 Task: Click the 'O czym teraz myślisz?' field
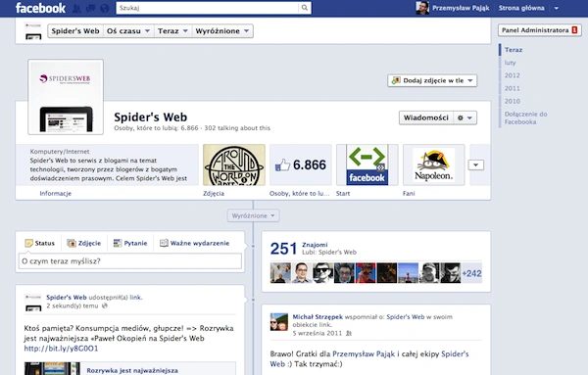[130, 261]
